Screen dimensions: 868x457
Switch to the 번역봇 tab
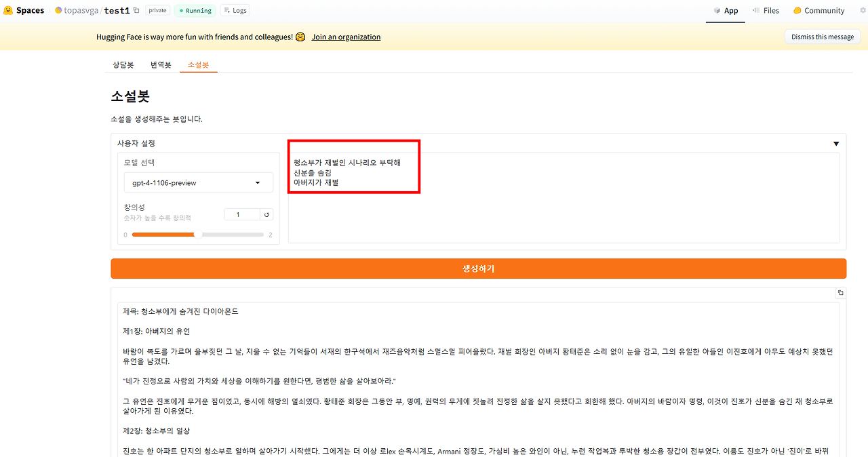coord(161,64)
